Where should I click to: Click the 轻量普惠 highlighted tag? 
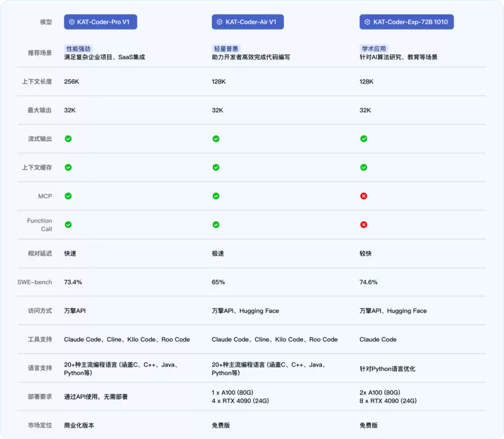[x=226, y=49]
